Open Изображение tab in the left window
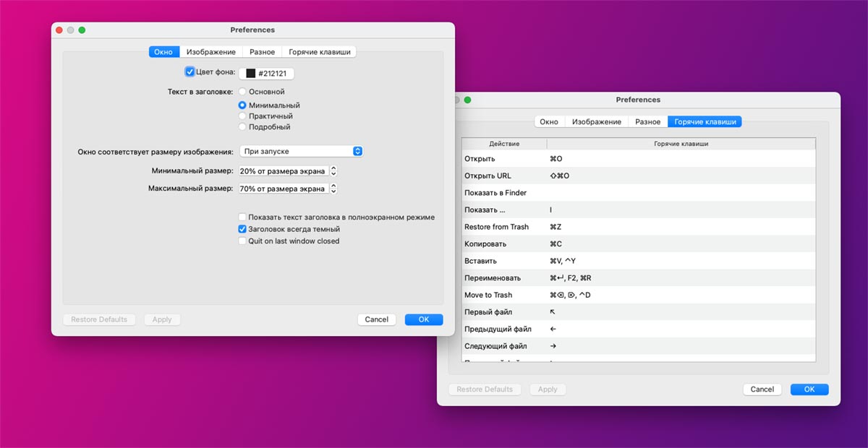 click(x=210, y=52)
